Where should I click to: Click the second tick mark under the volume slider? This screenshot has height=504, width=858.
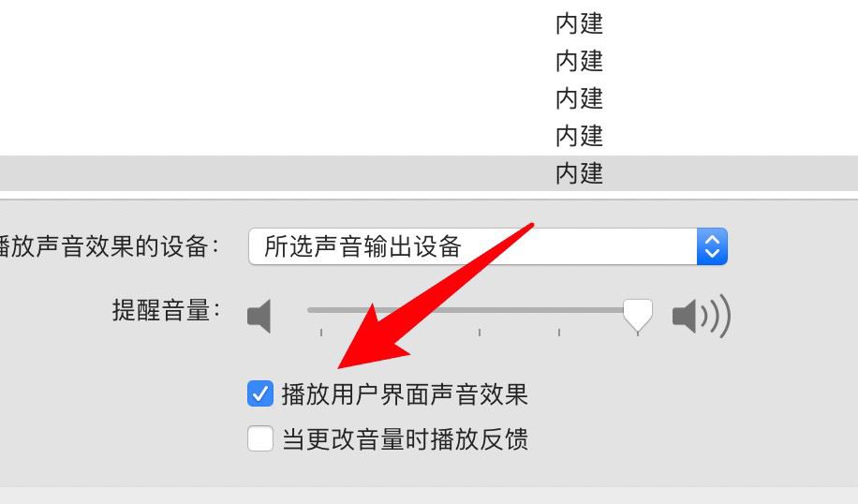click(x=480, y=333)
